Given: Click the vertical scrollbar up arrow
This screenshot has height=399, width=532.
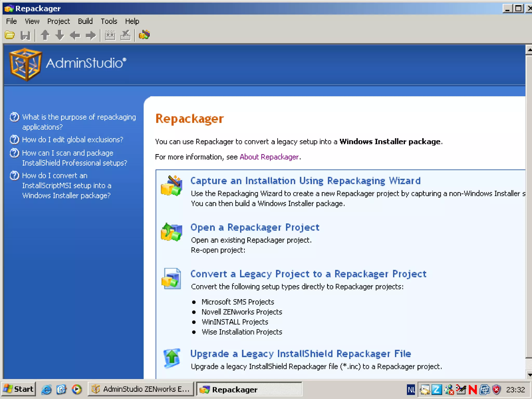Looking at the screenshot, I should point(529,50).
